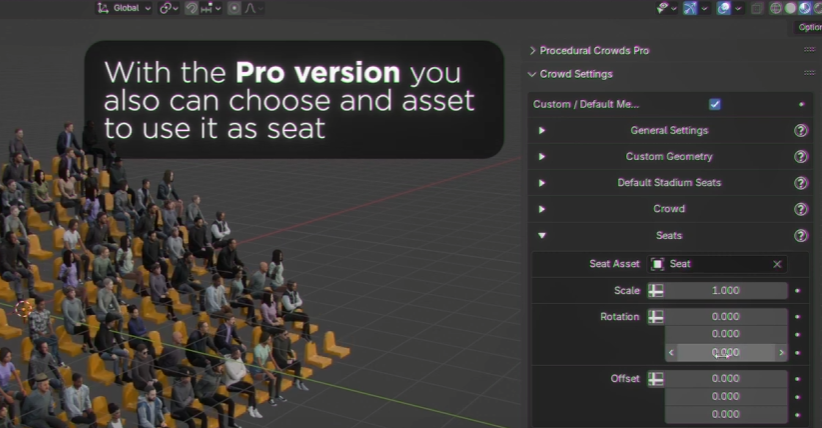
Task: Collapse the Seats subsection
Action: pos(542,236)
